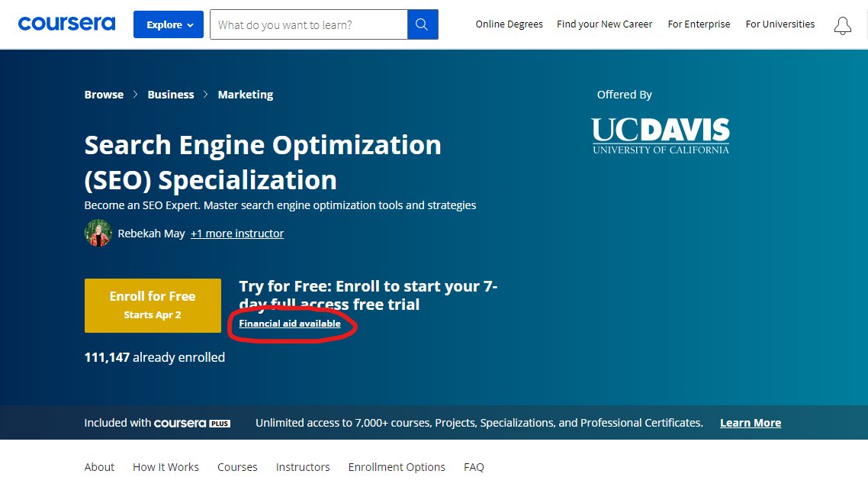Click the 'Unlimited access to 7,000+ courses' text
Screen dimensions: 868x490
[x=479, y=423]
